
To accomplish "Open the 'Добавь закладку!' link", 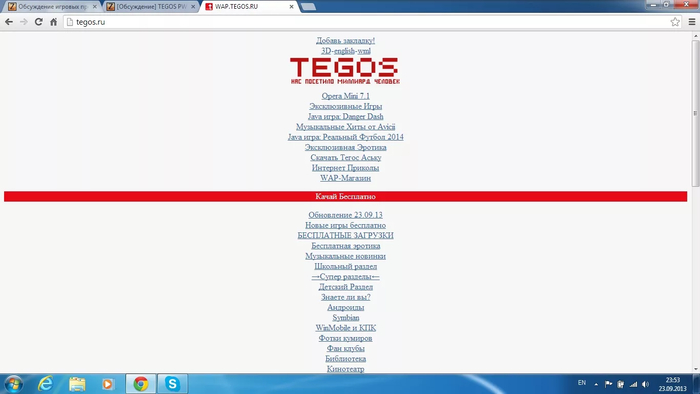I will [x=346, y=41].
